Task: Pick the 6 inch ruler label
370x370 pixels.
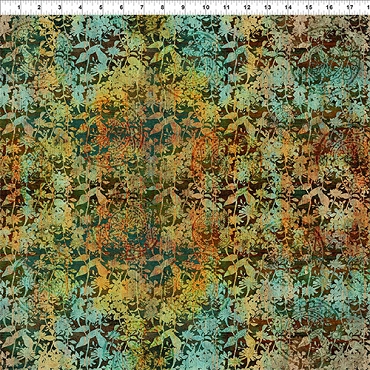Action: [121, 7]
